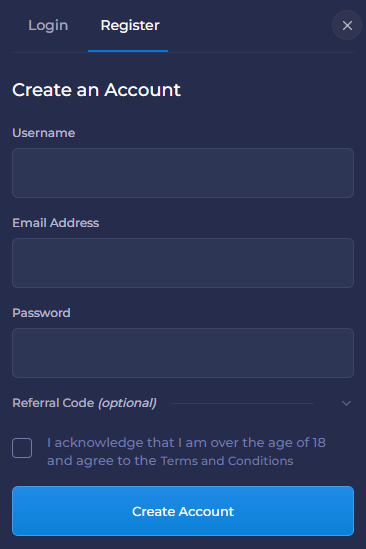
Task: Click into the Email Address field
Action: (x=183, y=263)
